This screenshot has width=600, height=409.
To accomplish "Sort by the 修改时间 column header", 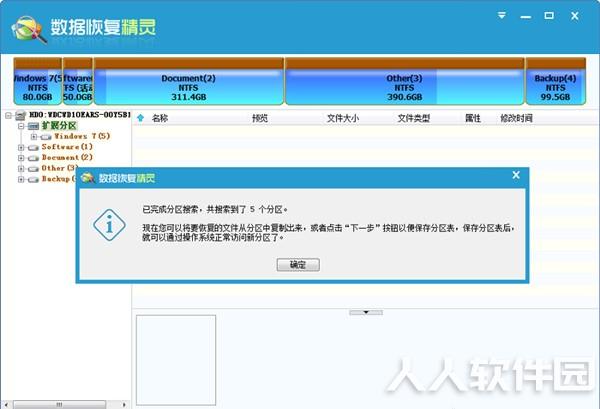I will 516,118.
